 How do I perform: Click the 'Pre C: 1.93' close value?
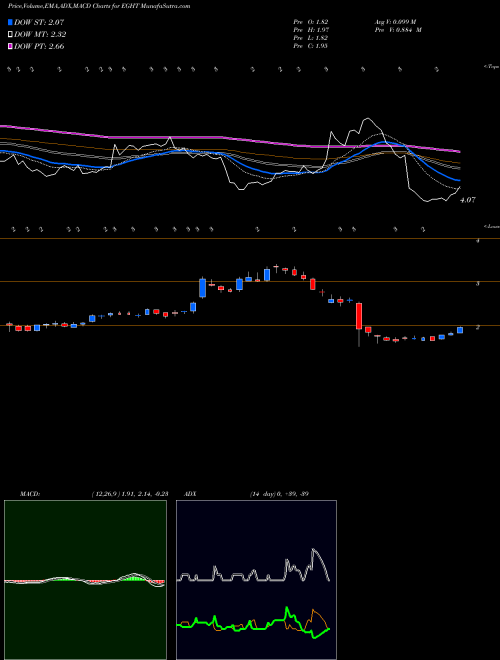311,46
